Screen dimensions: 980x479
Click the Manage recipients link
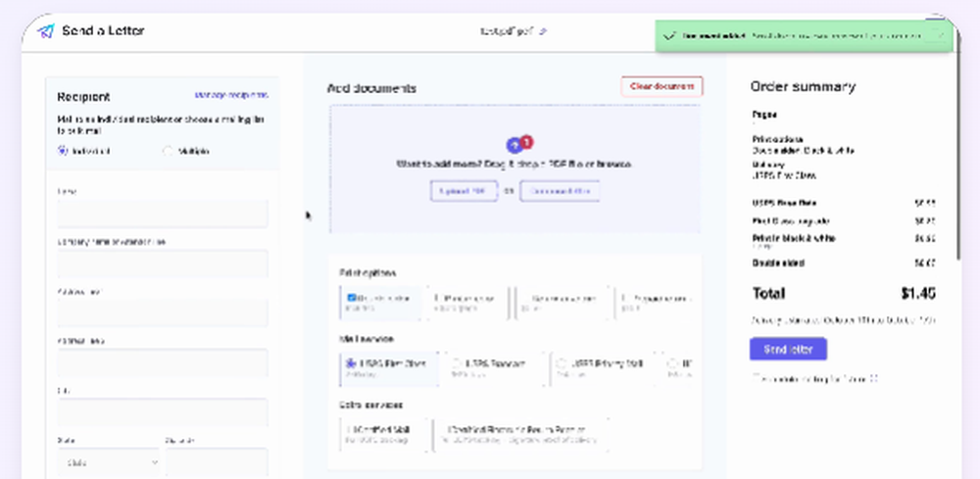coord(231,95)
